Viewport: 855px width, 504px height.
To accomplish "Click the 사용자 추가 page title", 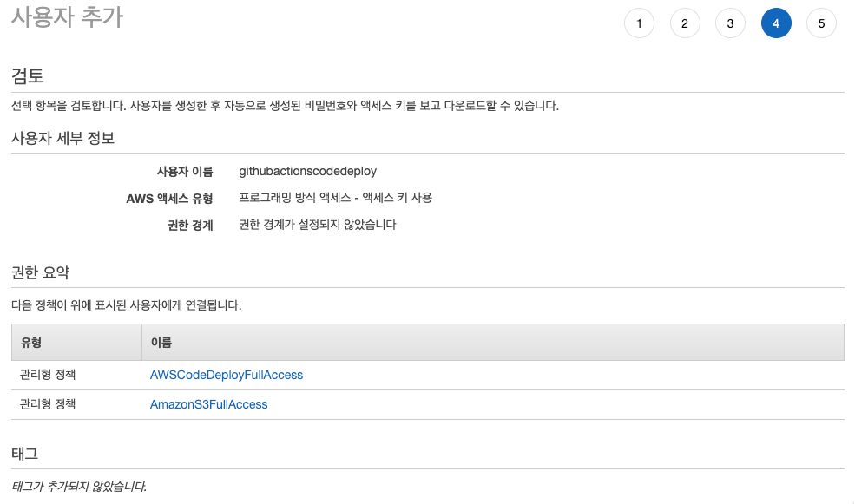I will tap(67, 16).
